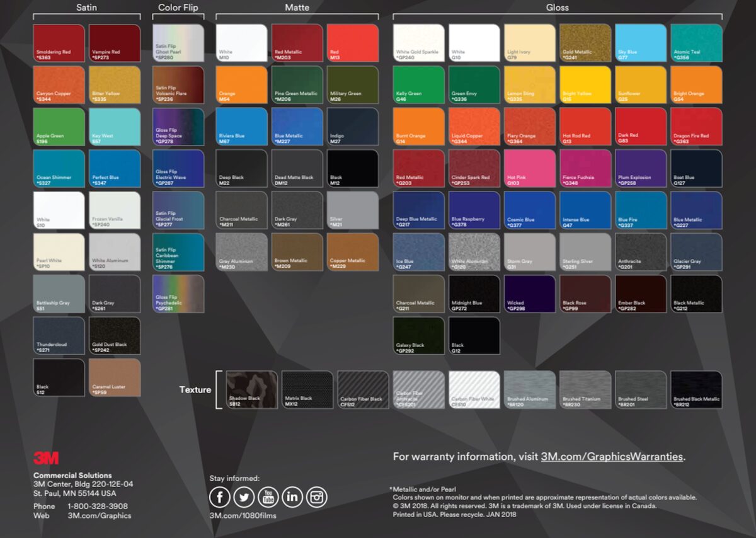The image size is (756, 538).
Task: Click the Gloss section heading
Action: tap(557, 8)
